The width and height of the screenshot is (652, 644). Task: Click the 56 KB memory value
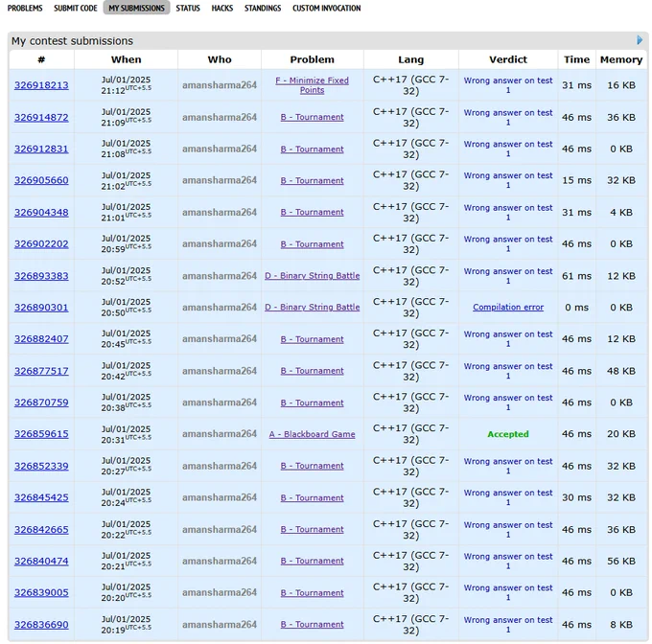click(x=621, y=562)
